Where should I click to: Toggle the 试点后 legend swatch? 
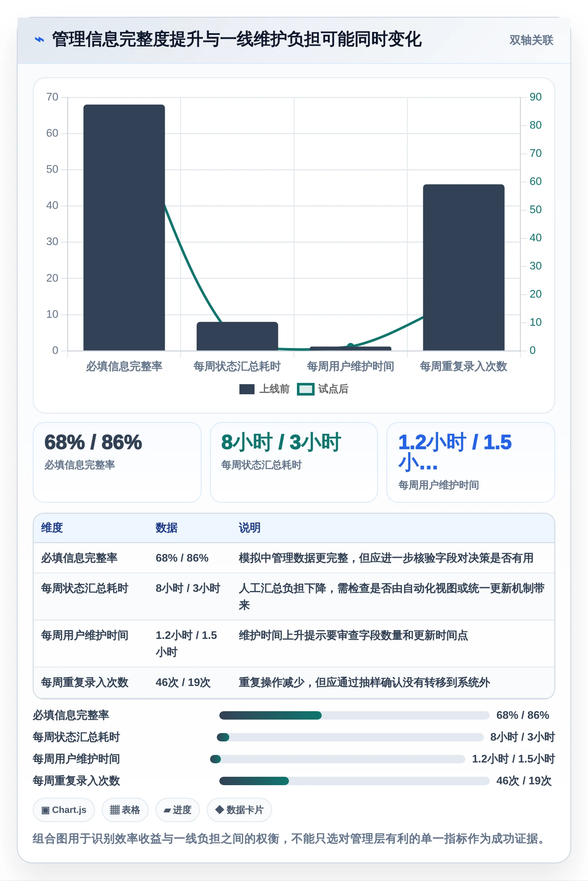click(x=305, y=389)
